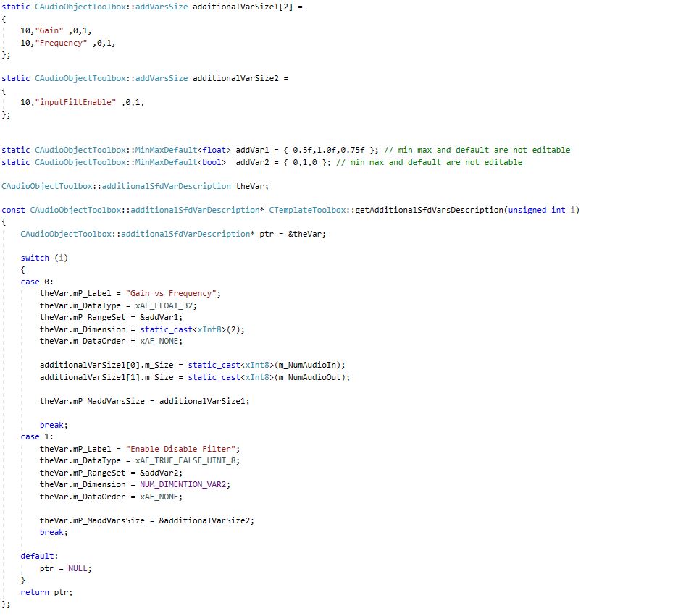Click the "return ptr;" statement
699x616 pixels.
pyautogui.click(x=46, y=592)
